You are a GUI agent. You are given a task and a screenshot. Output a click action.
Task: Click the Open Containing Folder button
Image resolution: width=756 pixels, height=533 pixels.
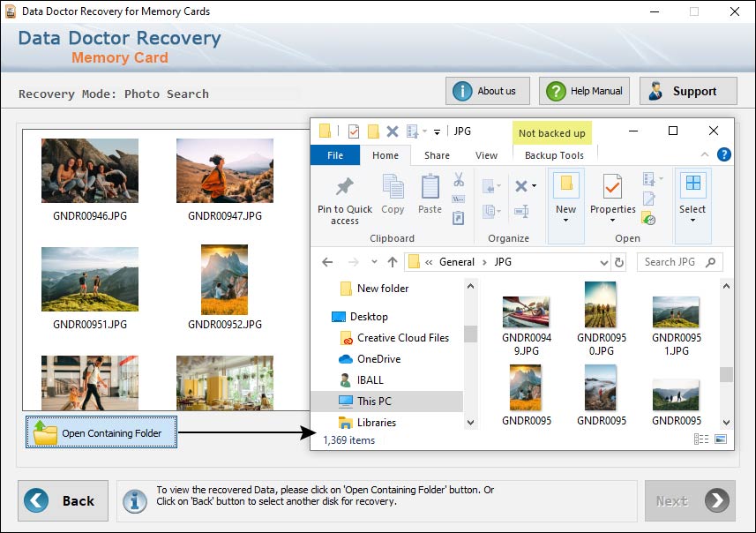[101, 432]
